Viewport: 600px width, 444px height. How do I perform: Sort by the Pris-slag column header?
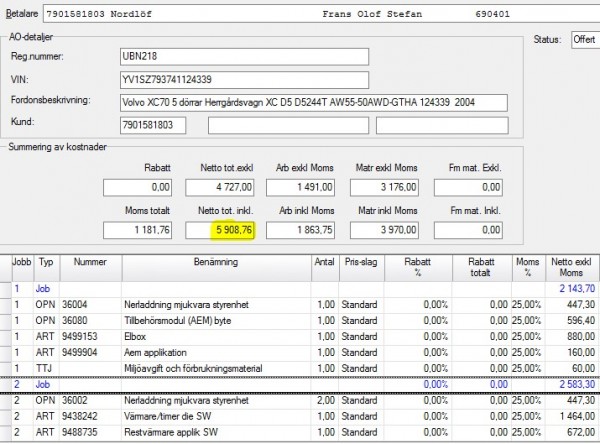point(361,268)
